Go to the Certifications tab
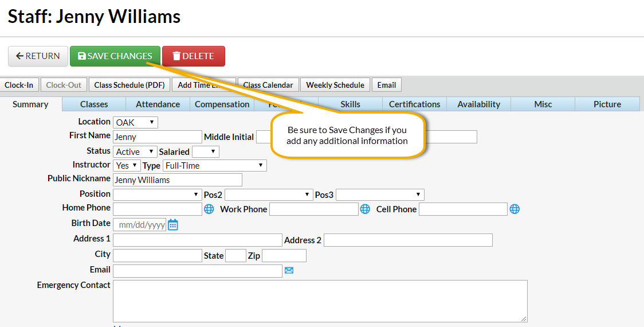This screenshot has height=327, width=644. (x=414, y=104)
